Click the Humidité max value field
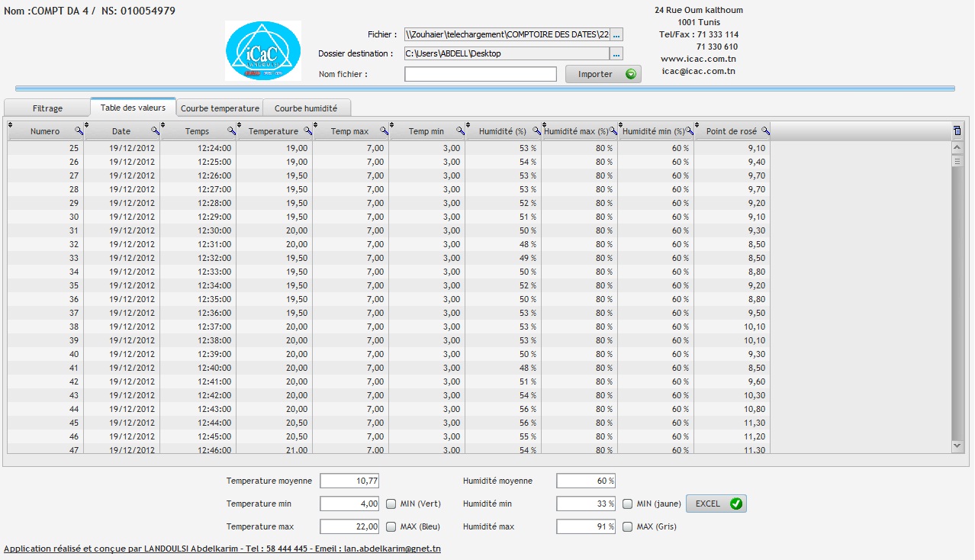Image resolution: width=975 pixels, height=560 pixels. pos(586,526)
